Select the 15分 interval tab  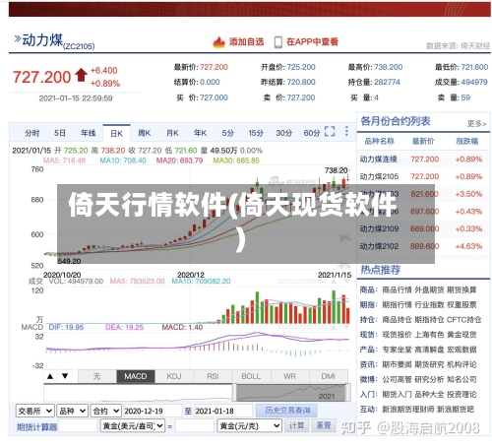coord(256,133)
